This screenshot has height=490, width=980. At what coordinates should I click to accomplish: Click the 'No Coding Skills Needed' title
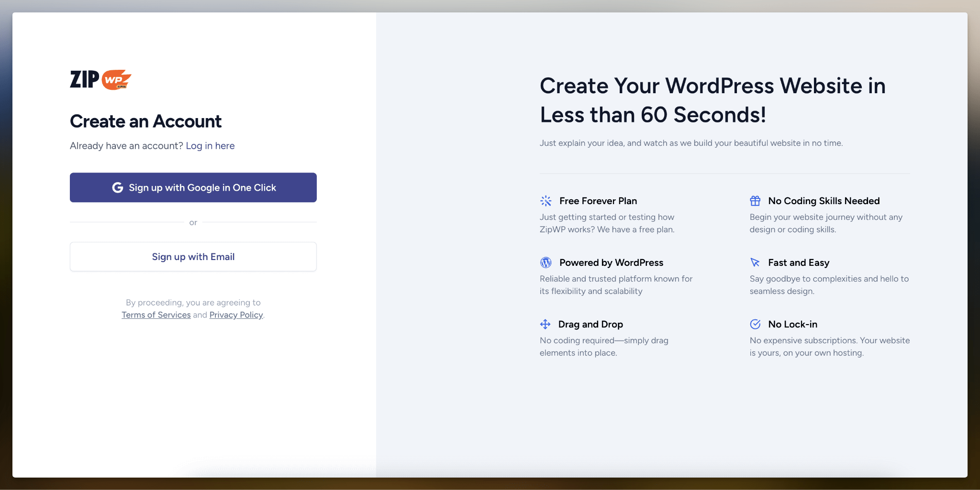click(824, 201)
